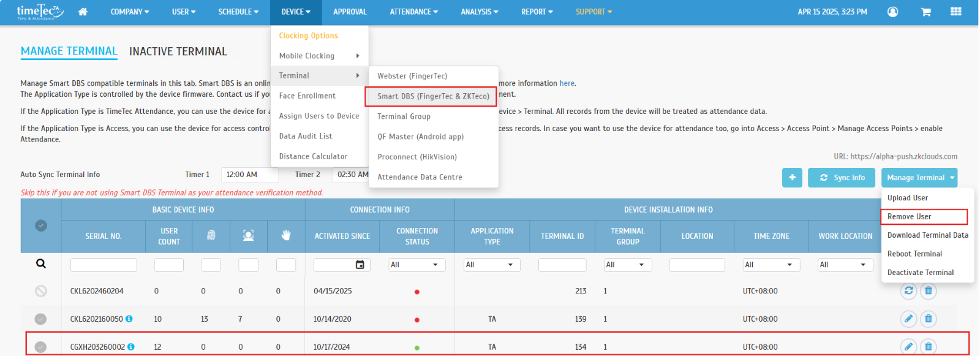980x356 pixels.
Task: Switch to the MANAGE TERMINAL tab
Action: point(69,51)
